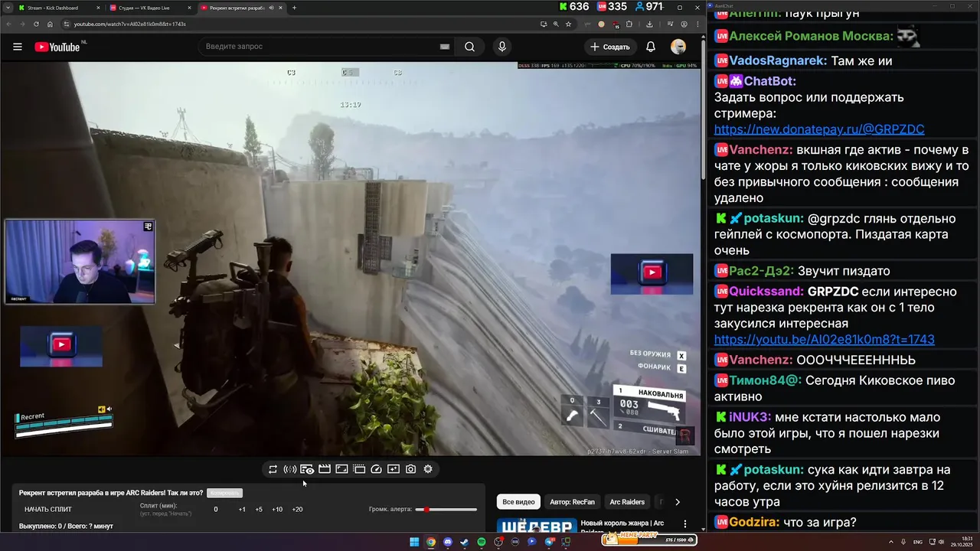
Task: Open a new browser tab with plus
Action: pyautogui.click(x=294, y=8)
